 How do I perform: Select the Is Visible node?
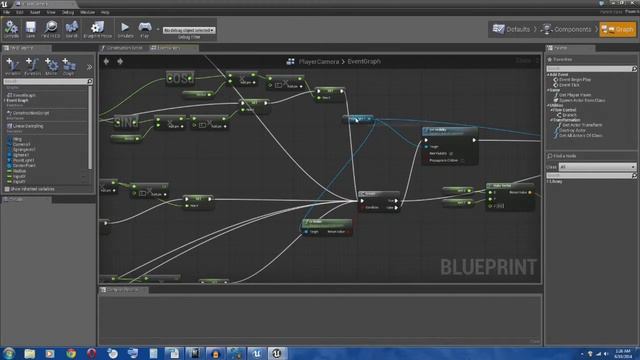[x=327, y=227]
